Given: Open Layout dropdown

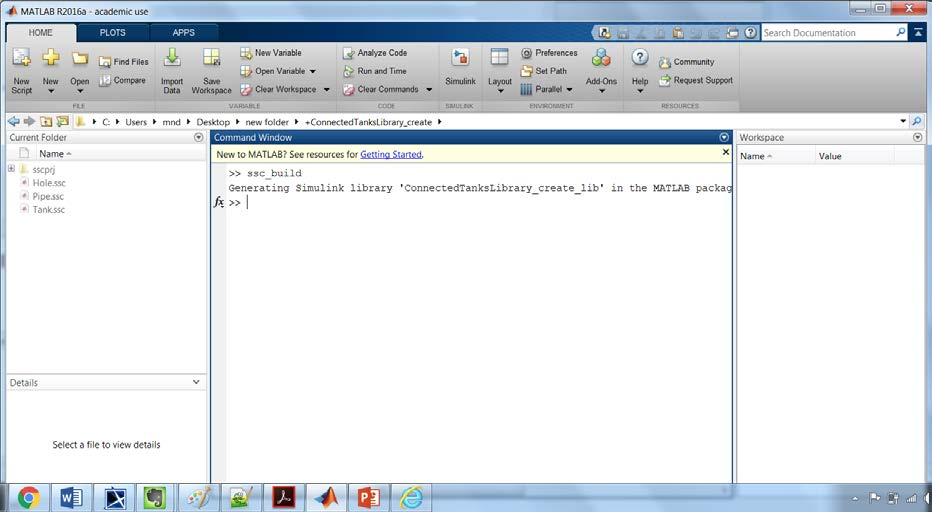Looking at the screenshot, I should point(500,91).
